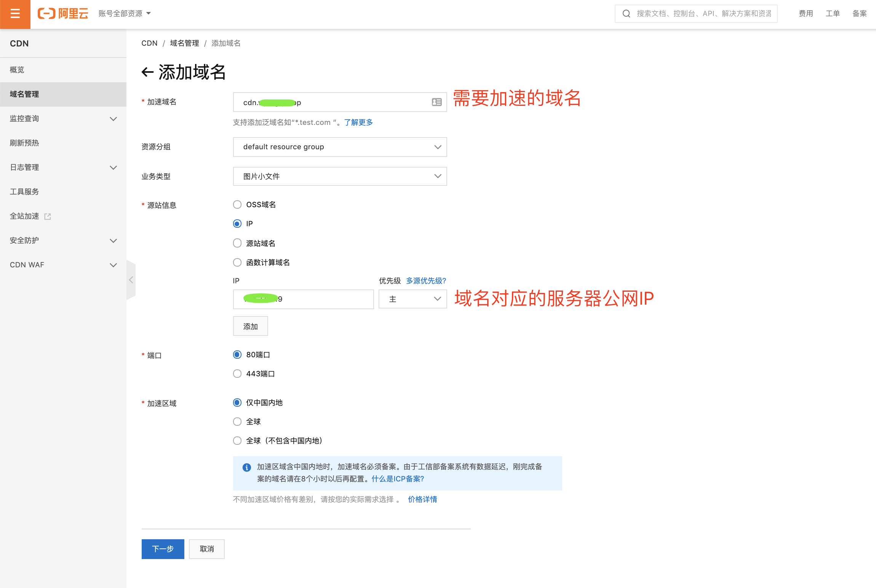Screen dimensions: 876x588
Task: Choose 全球 acceleration region radio
Action: click(237, 422)
